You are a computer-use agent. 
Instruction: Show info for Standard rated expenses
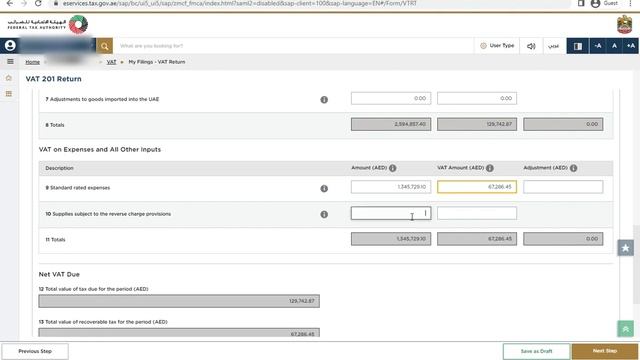click(x=324, y=189)
